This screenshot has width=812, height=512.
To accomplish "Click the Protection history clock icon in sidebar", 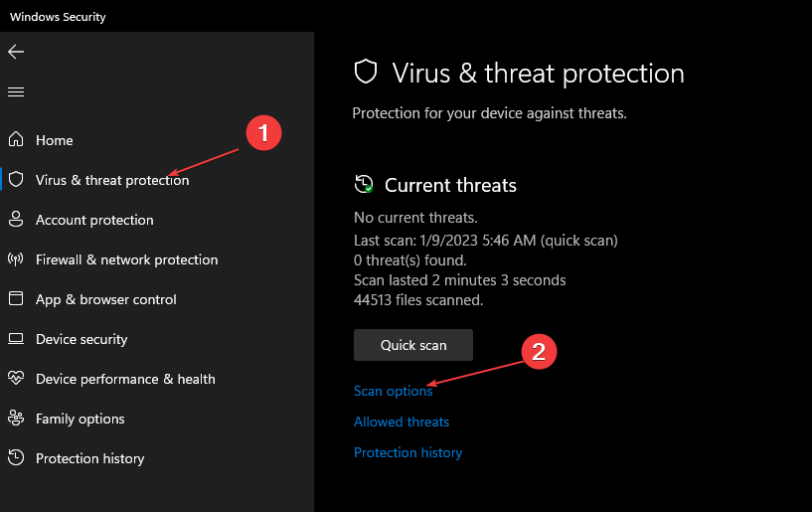I will click(16, 457).
